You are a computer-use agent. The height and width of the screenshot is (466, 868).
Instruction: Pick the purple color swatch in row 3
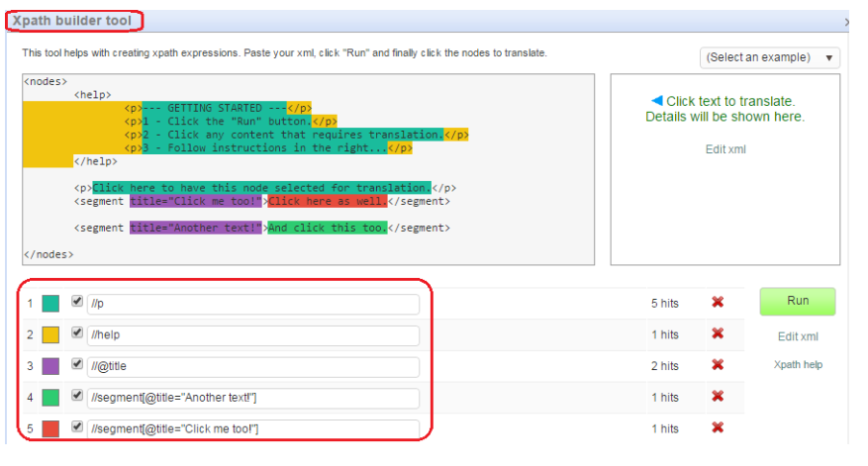tap(50, 366)
